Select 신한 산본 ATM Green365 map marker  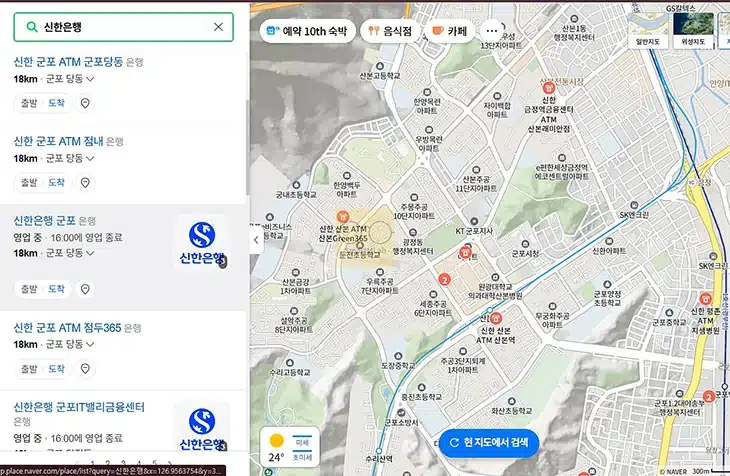click(343, 217)
